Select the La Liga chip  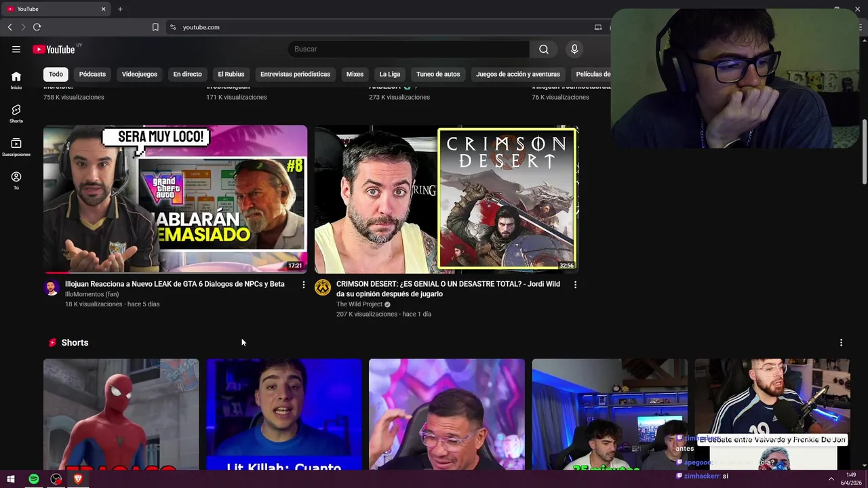[390, 74]
